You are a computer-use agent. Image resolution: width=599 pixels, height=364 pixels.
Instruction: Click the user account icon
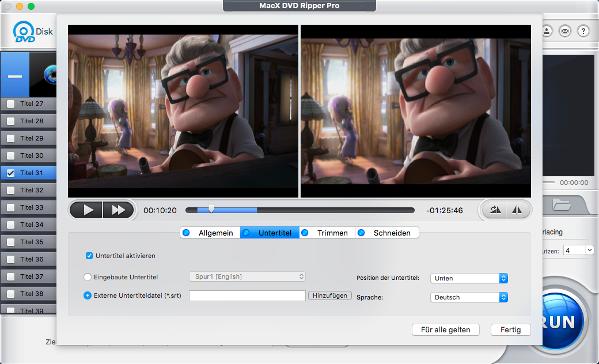coord(547,31)
